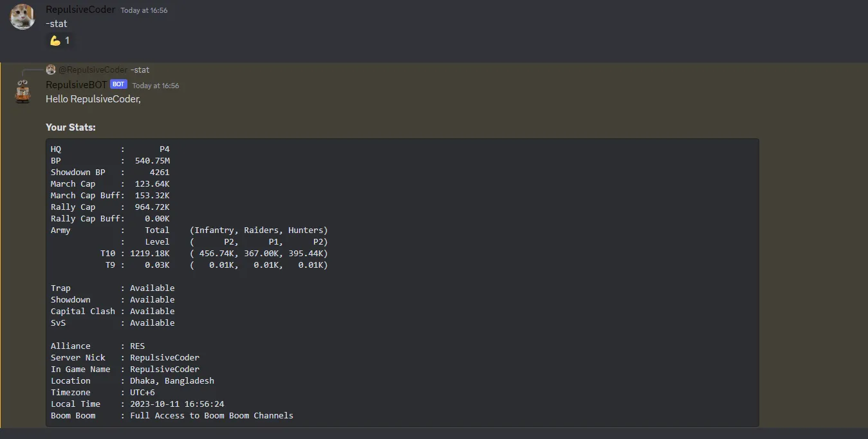The image size is (868, 439).
Task: Click timestamp on RepulsiveCoder's message
Action: [144, 10]
